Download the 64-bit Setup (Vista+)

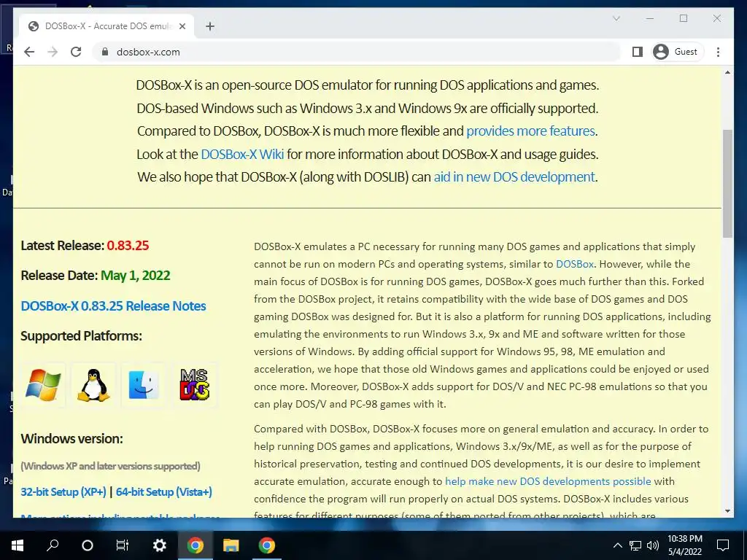pyautogui.click(x=164, y=492)
